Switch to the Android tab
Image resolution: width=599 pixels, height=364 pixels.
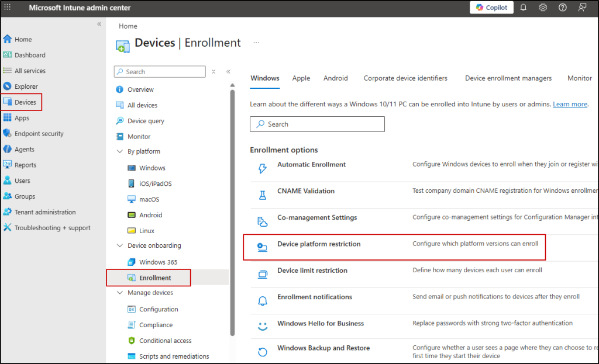tap(335, 78)
